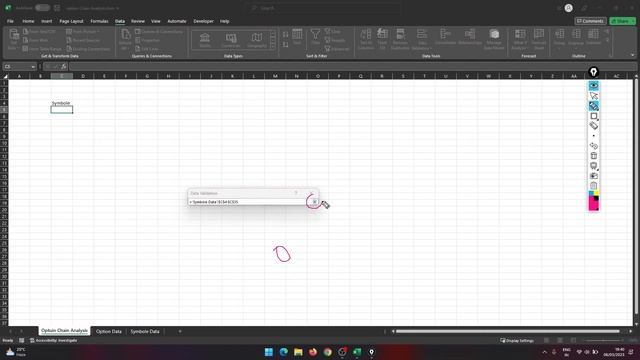Viewport: 640px width, 360px height.
Task: Click the Data Validation range input field
Action: 249,202
